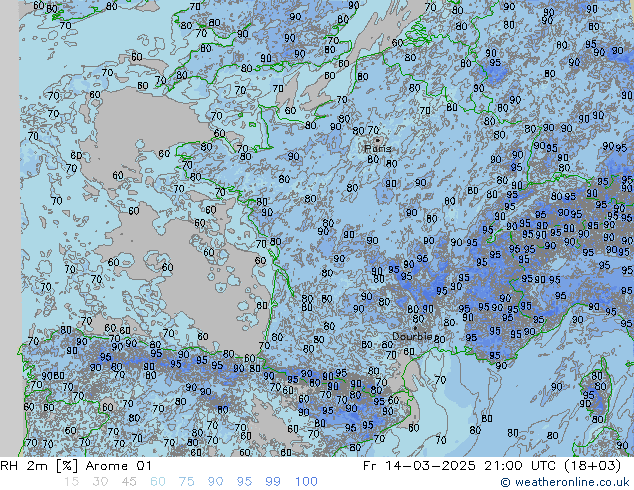Select the 'RH 2m [%] Arome 01' title
The width and height of the screenshot is (634, 490).
[76, 466]
